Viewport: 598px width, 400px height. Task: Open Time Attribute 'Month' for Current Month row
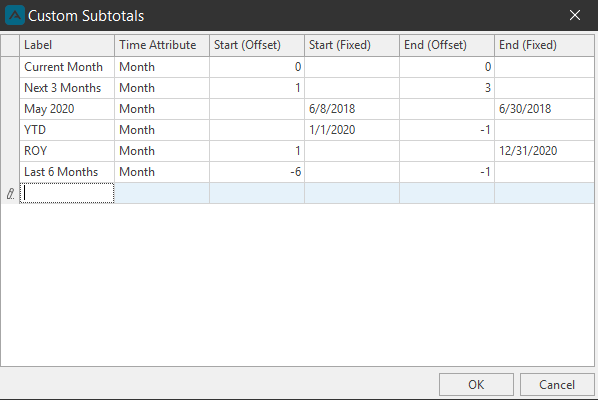162,67
